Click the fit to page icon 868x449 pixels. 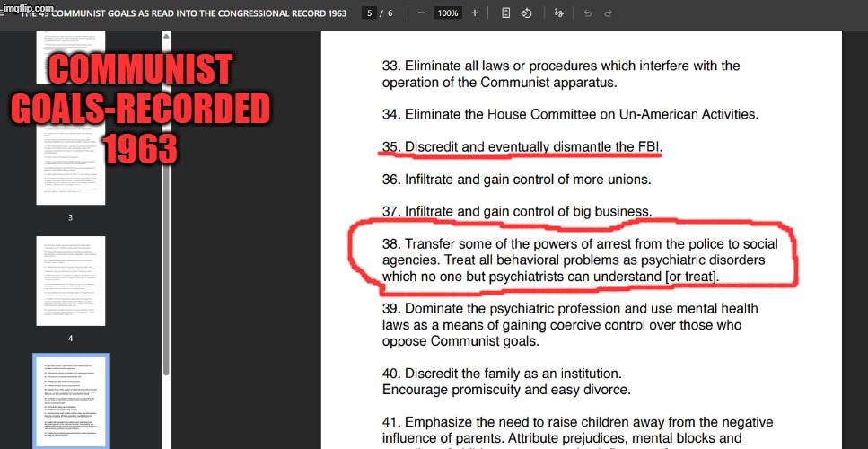tap(506, 13)
